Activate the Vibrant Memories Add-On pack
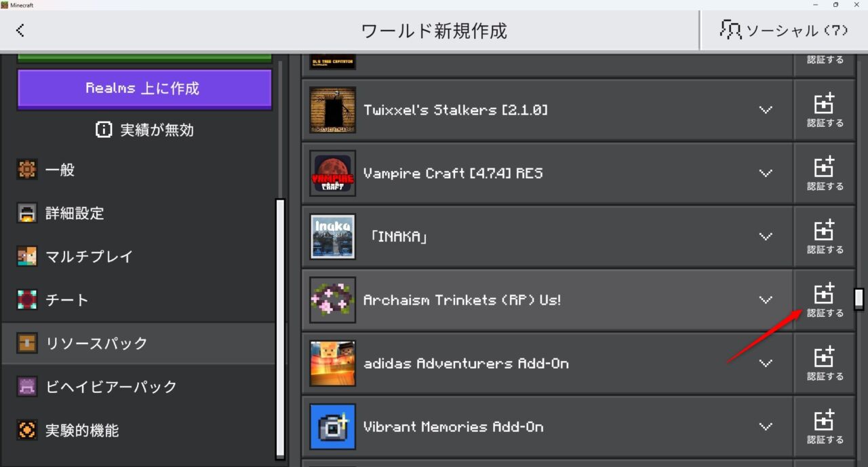 pyautogui.click(x=825, y=427)
